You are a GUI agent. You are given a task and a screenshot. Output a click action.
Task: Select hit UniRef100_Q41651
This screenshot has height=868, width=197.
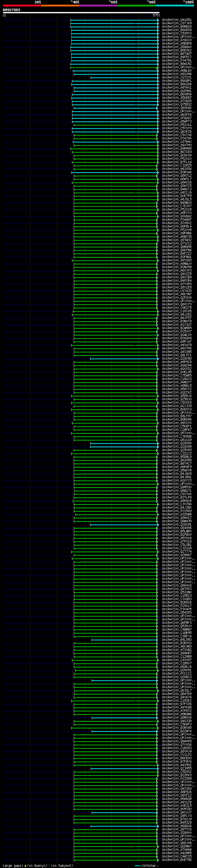click(x=176, y=20)
